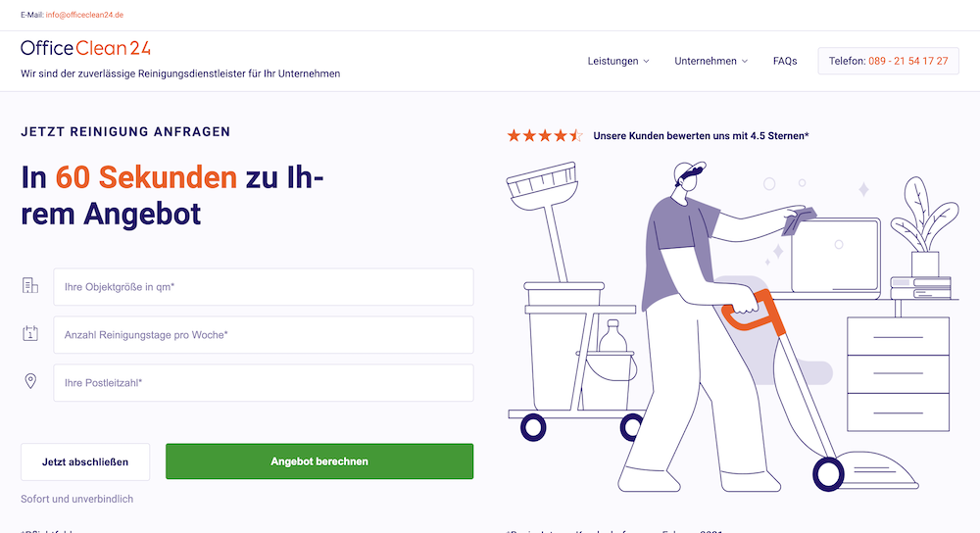Open the Leistungen menu
The width and height of the screenshot is (980, 533).
(618, 61)
